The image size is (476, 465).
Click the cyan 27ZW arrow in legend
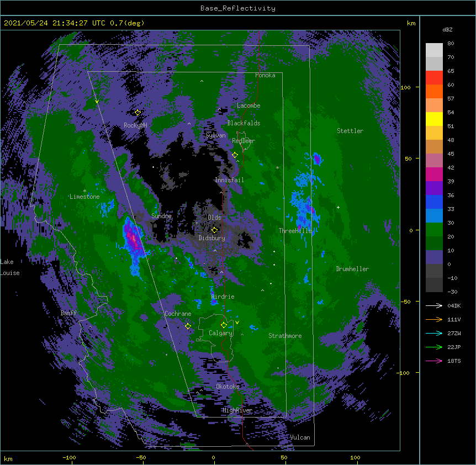point(434,333)
